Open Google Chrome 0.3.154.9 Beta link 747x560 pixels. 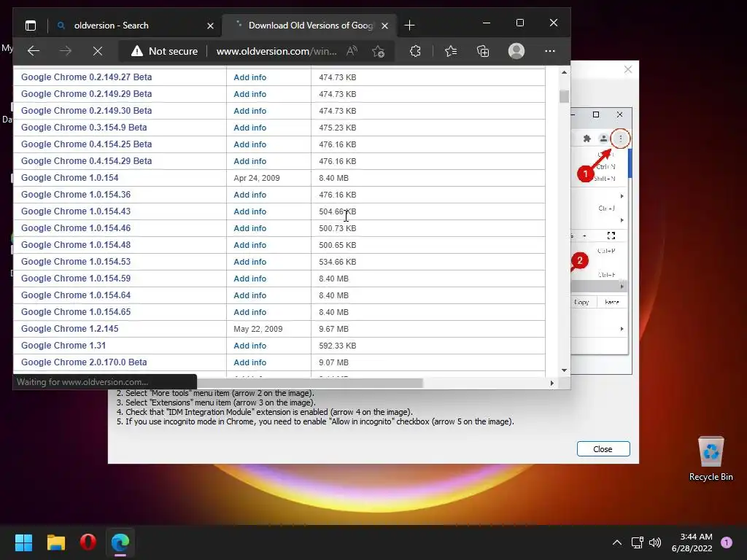pos(84,128)
